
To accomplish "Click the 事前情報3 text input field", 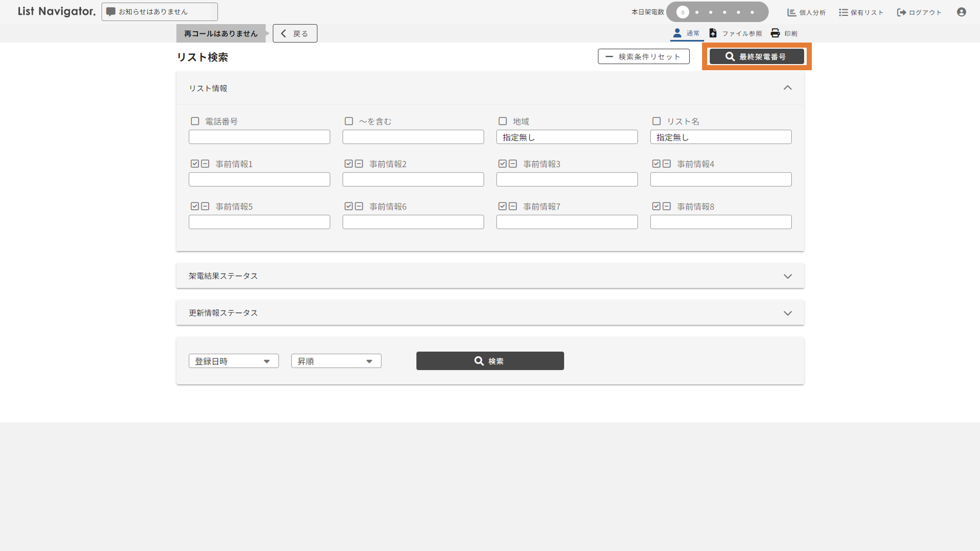I will [x=567, y=179].
